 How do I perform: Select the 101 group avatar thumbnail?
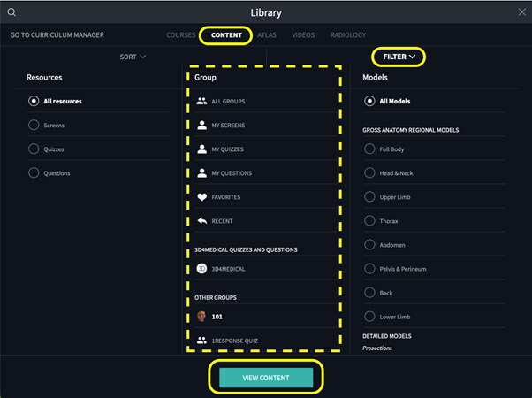[x=201, y=316]
